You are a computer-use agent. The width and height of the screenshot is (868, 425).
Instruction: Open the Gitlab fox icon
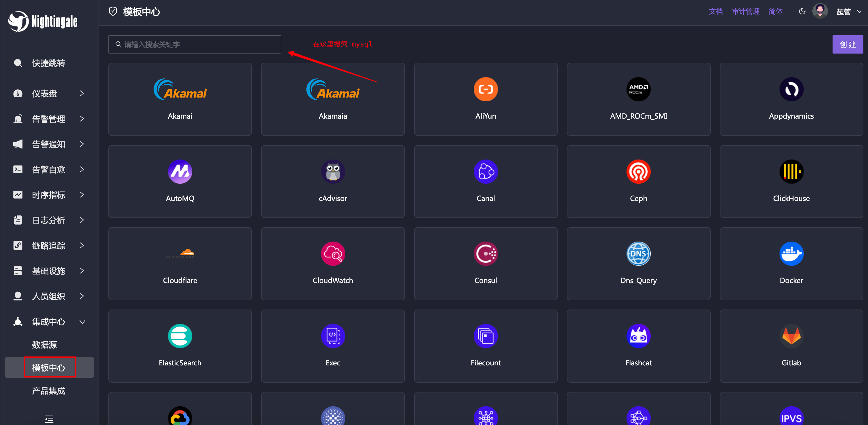[791, 336]
